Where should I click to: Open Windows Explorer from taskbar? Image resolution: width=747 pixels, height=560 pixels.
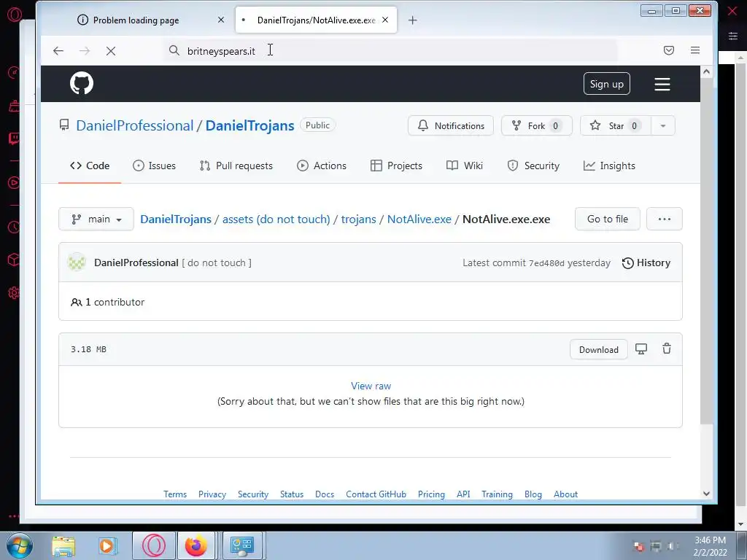point(63,545)
